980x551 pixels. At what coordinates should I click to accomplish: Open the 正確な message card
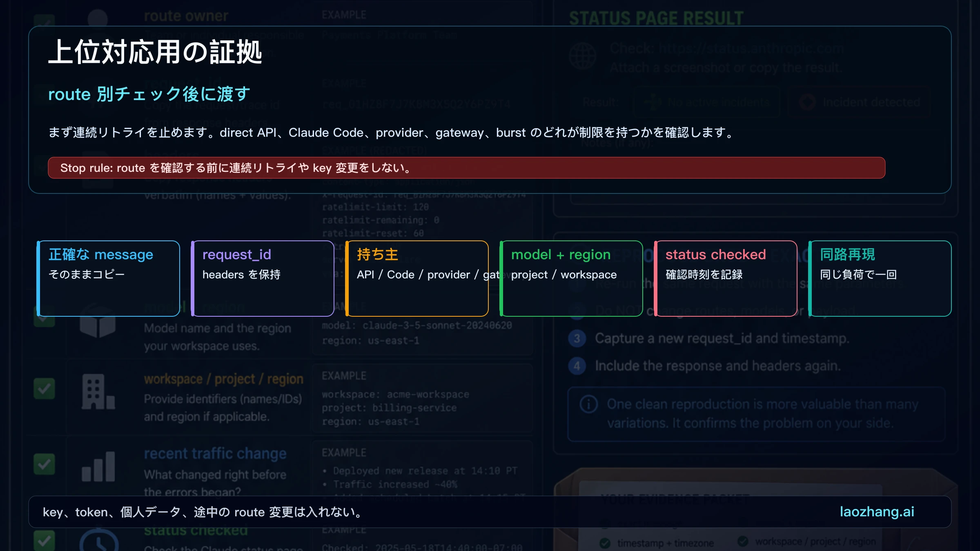109,278
